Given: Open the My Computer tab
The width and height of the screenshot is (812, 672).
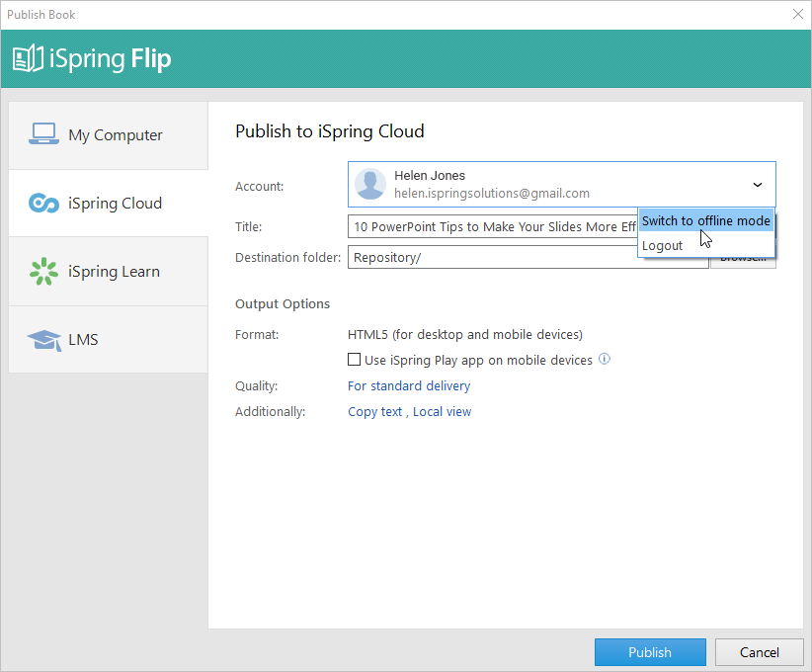Looking at the screenshot, I should click(x=109, y=135).
